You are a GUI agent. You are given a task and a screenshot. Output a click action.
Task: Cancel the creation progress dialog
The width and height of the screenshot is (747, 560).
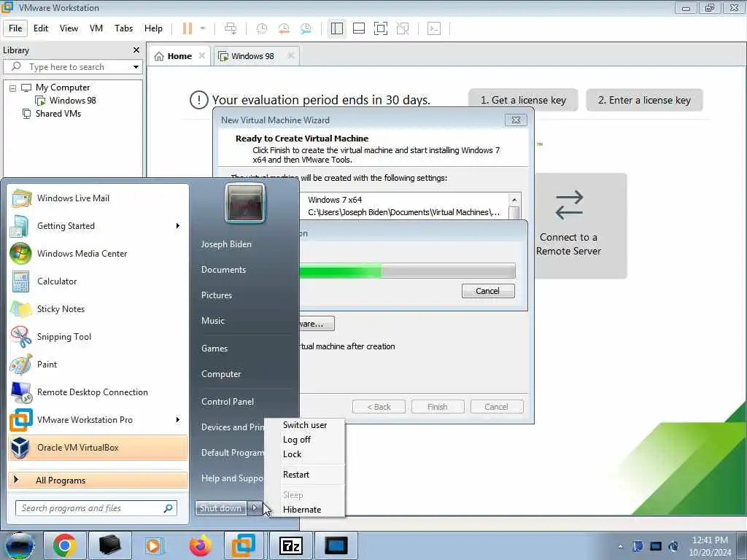[x=488, y=291]
